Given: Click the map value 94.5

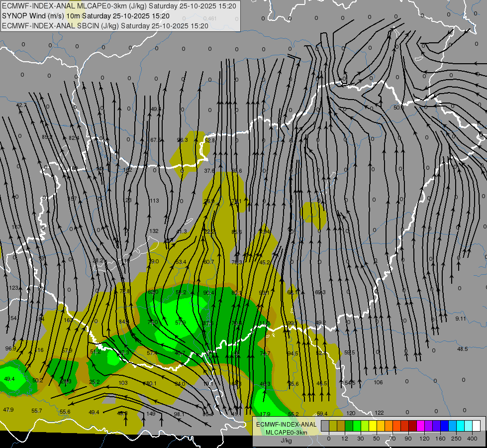Looking at the screenshot, I should [292, 353].
